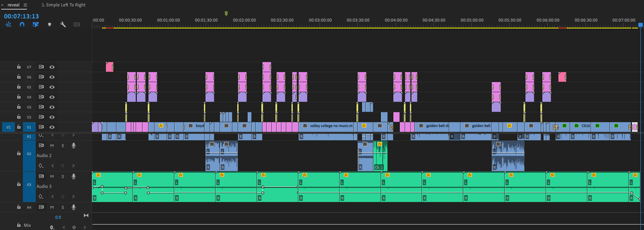The width and height of the screenshot is (644, 230).
Task: Click the Mix track output arrows icon
Action: pyautogui.click(x=86, y=216)
